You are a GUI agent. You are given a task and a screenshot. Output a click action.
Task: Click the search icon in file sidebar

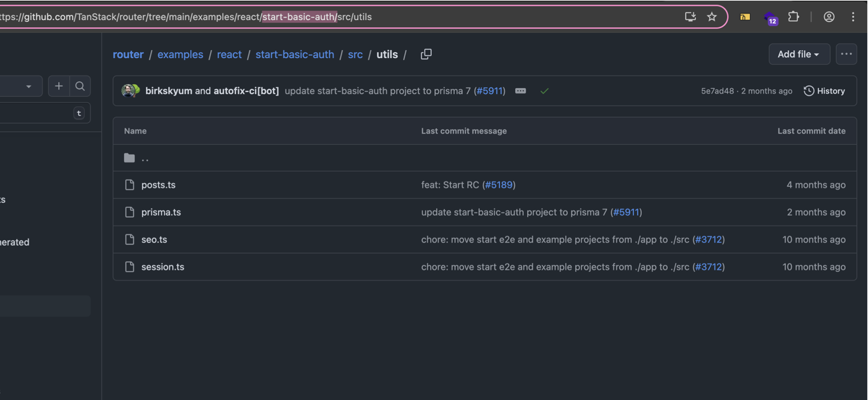tap(80, 86)
